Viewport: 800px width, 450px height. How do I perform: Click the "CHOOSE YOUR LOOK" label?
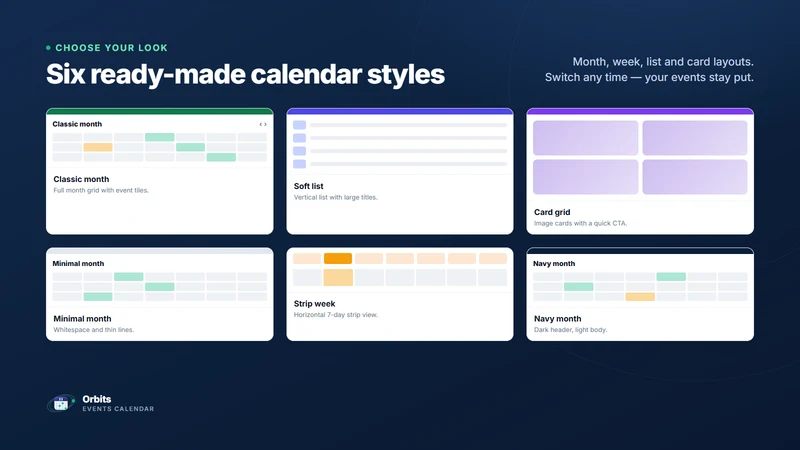(111, 48)
